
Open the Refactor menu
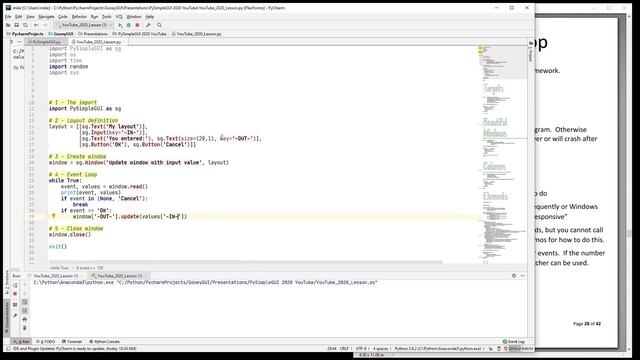tap(79, 17)
